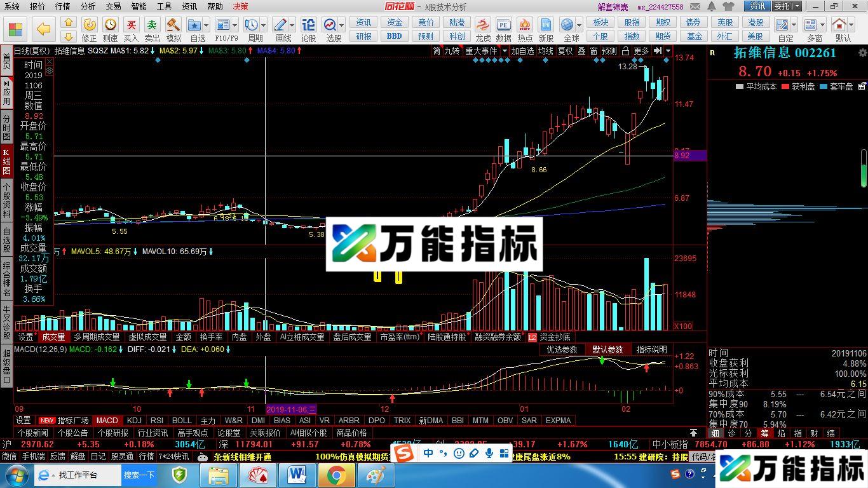Click the 论股 stock forum icon

click(309, 25)
